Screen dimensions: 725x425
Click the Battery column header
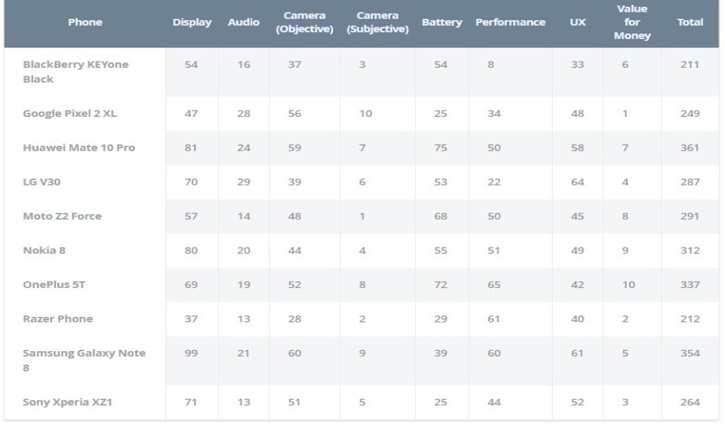tap(442, 22)
